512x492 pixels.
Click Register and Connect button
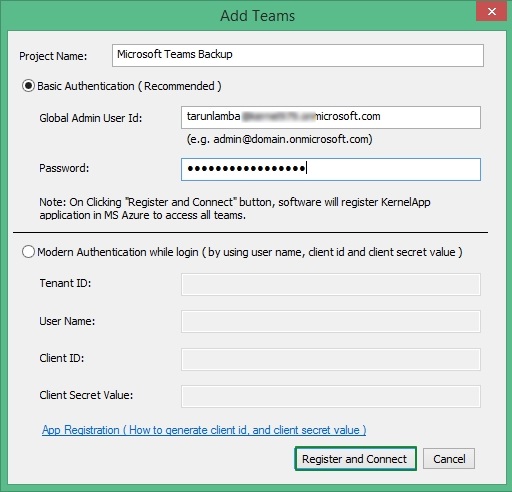[x=355, y=459]
